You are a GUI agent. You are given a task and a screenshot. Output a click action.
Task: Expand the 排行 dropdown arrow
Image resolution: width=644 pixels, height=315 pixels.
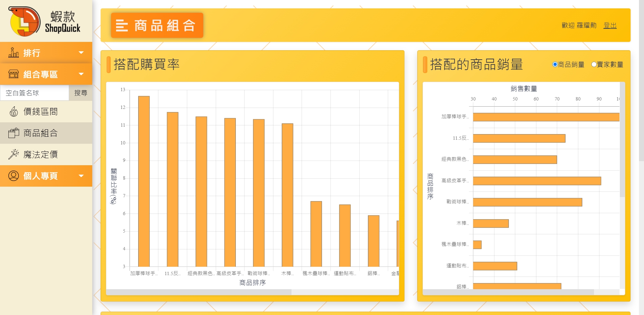tap(81, 53)
